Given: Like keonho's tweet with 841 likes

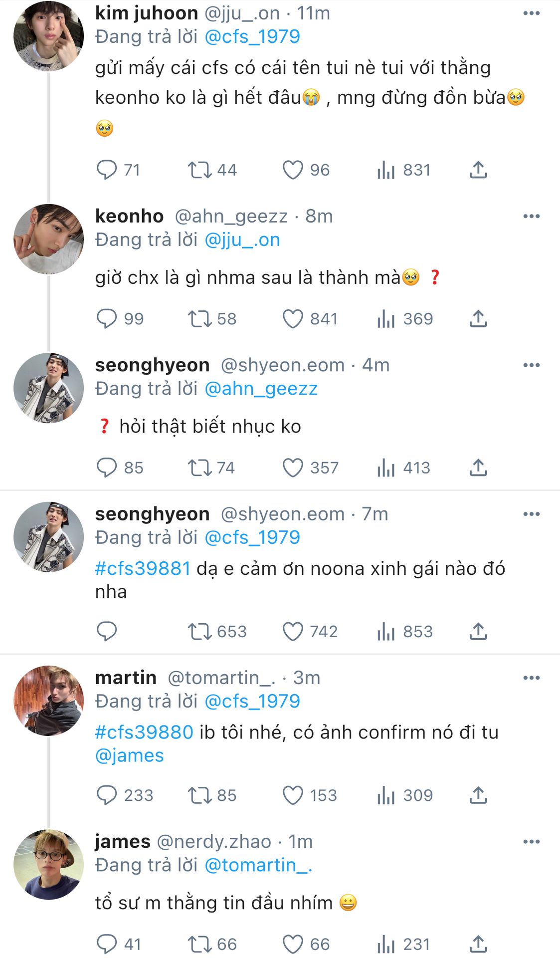Looking at the screenshot, I should [293, 318].
